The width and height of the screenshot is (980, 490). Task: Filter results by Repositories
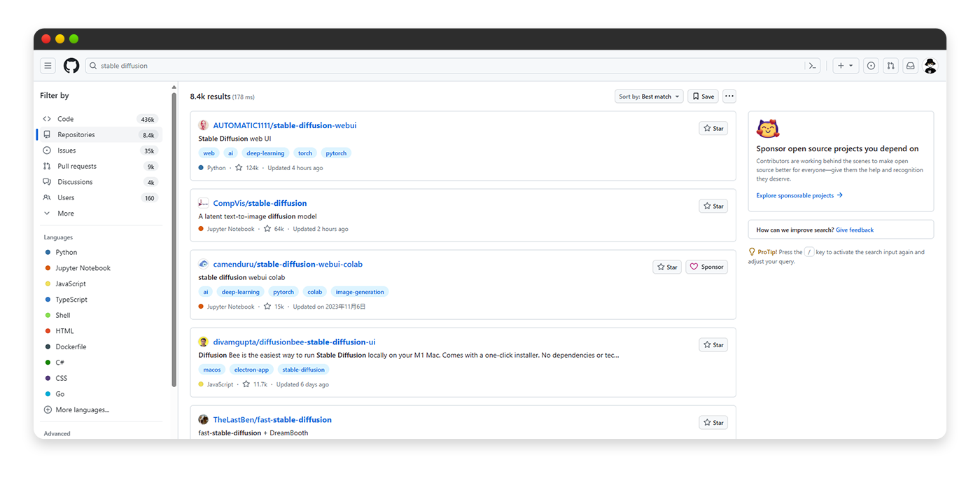[101, 134]
